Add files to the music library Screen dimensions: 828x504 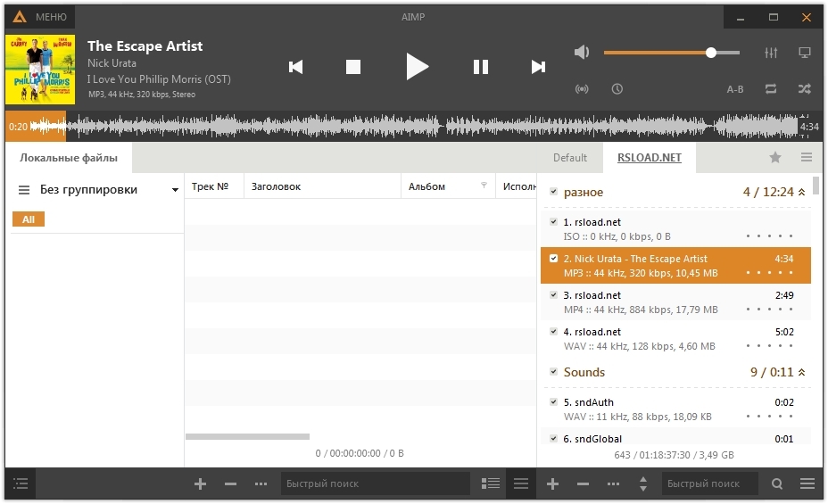click(x=200, y=483)
